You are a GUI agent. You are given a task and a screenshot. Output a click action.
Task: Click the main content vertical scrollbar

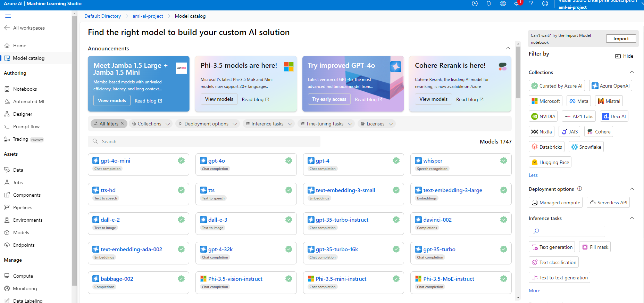(518, 73)
